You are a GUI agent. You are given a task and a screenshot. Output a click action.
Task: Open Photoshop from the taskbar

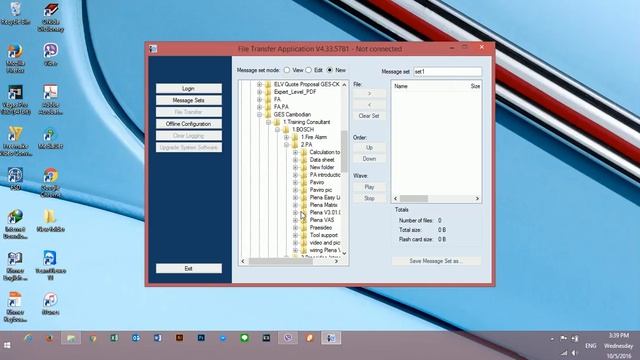click(x=201, y=338)
